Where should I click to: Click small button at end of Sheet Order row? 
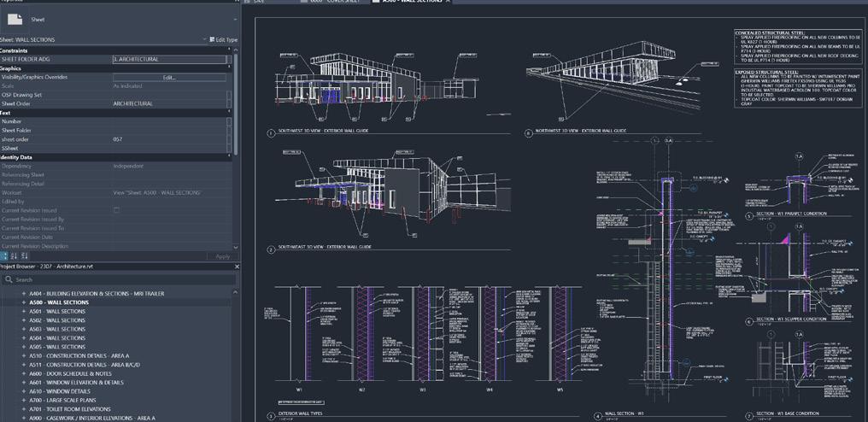(229, 103)
